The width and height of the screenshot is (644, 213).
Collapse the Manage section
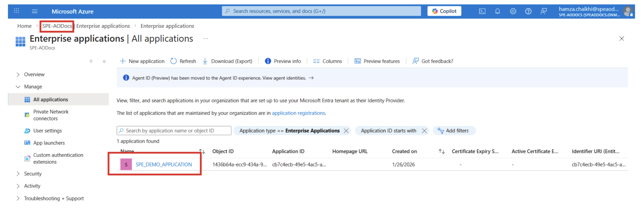coord(18,87)
